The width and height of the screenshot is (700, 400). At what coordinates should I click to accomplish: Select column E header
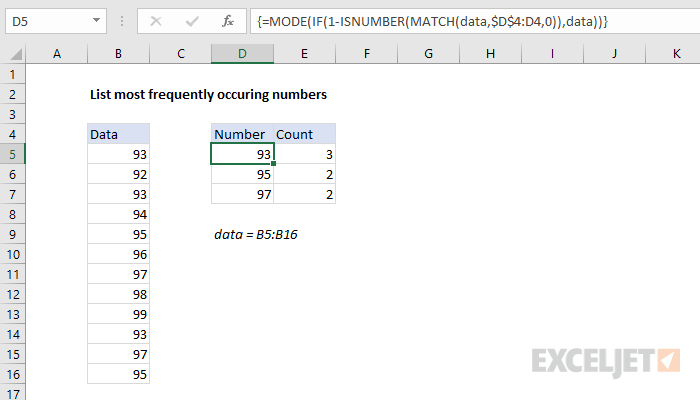[304, 54]
